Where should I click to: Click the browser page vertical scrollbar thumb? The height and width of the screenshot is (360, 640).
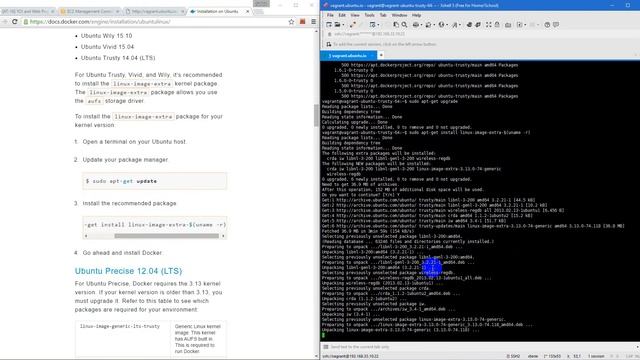(x=316, y=116)
